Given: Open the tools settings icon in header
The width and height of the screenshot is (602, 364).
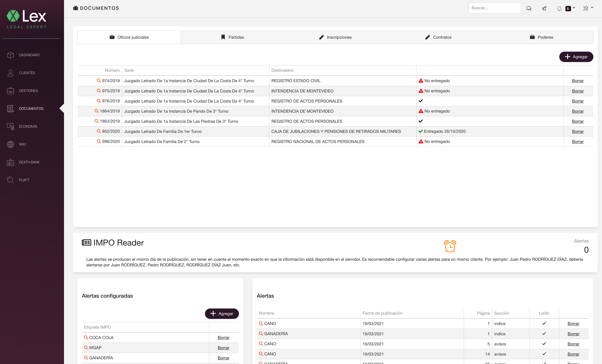Looking at the screenshot, I should 586,8.
